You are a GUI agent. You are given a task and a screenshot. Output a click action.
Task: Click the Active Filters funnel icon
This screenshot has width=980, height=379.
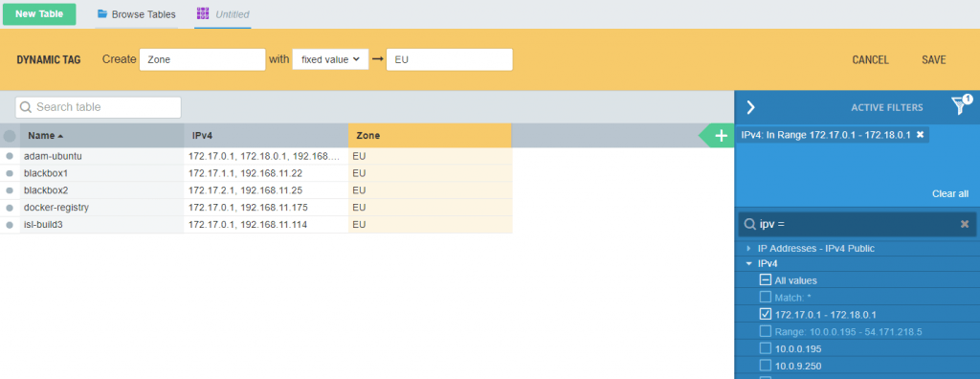pos(959,105)
